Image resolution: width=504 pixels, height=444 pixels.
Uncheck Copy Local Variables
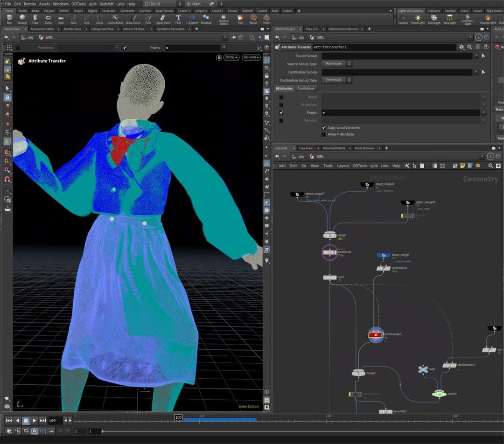click(324, 128)
